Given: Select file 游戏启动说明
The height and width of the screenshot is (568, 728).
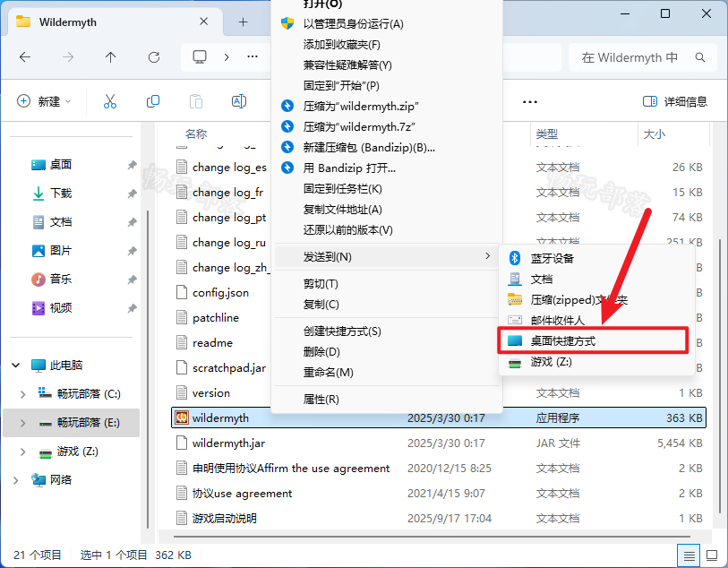Looking at the screenshot, I should point(225,519).
